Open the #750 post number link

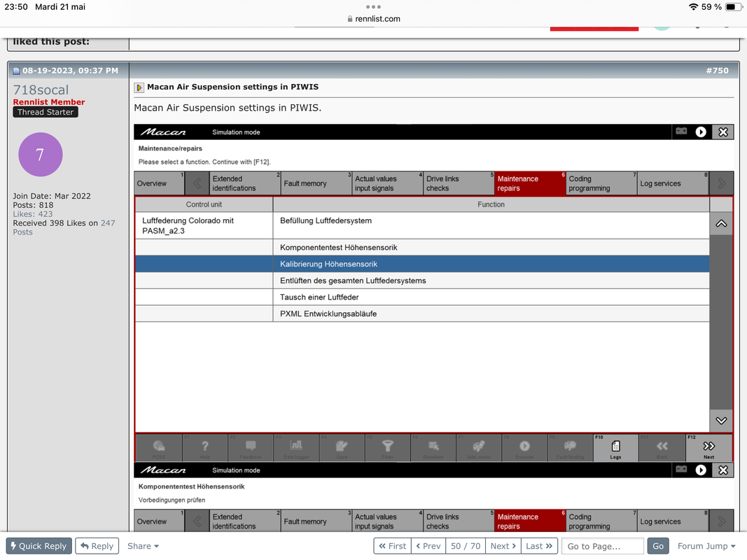(x=717, y=71)
